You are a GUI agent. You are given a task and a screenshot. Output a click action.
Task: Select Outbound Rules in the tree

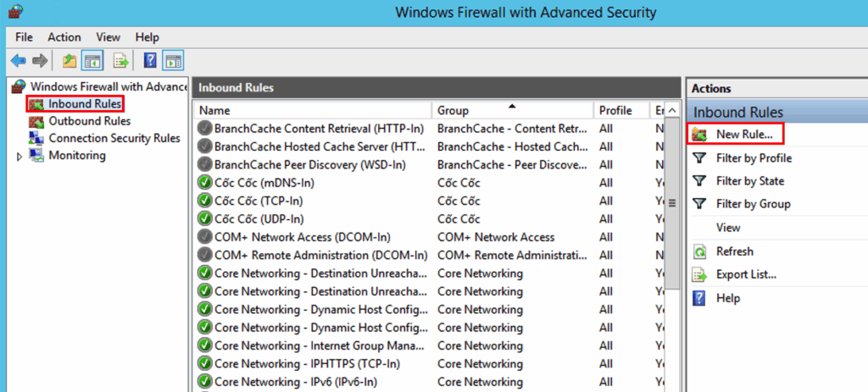pos(89,121)
